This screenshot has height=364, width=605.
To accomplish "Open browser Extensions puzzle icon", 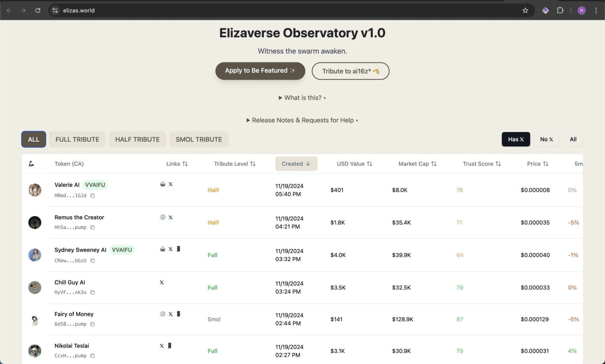I will tap(560, 10).
